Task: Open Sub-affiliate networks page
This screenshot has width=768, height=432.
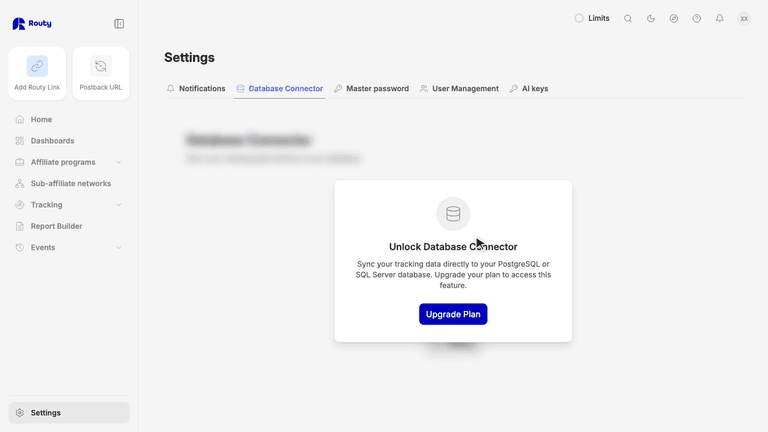Action: pyautogui.click(x=71, y=183)
